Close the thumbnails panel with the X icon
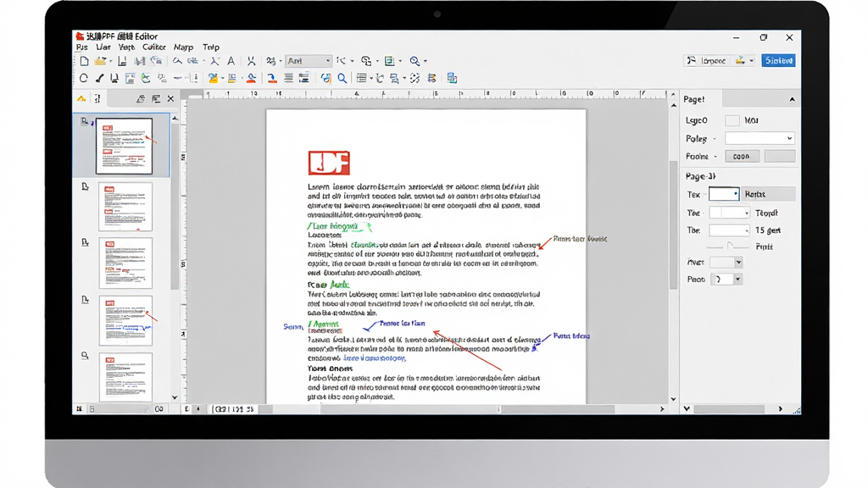The image size is (868, 488). (170, 98)
